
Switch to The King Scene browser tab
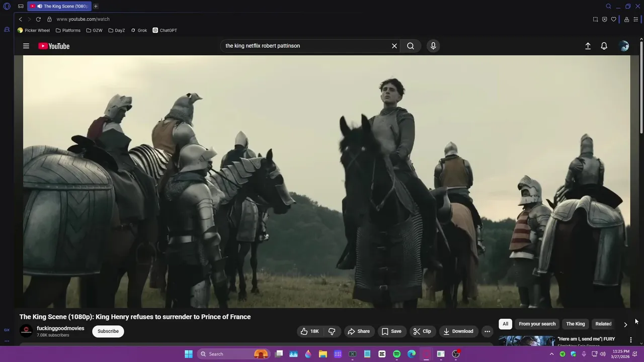(59, 6)
